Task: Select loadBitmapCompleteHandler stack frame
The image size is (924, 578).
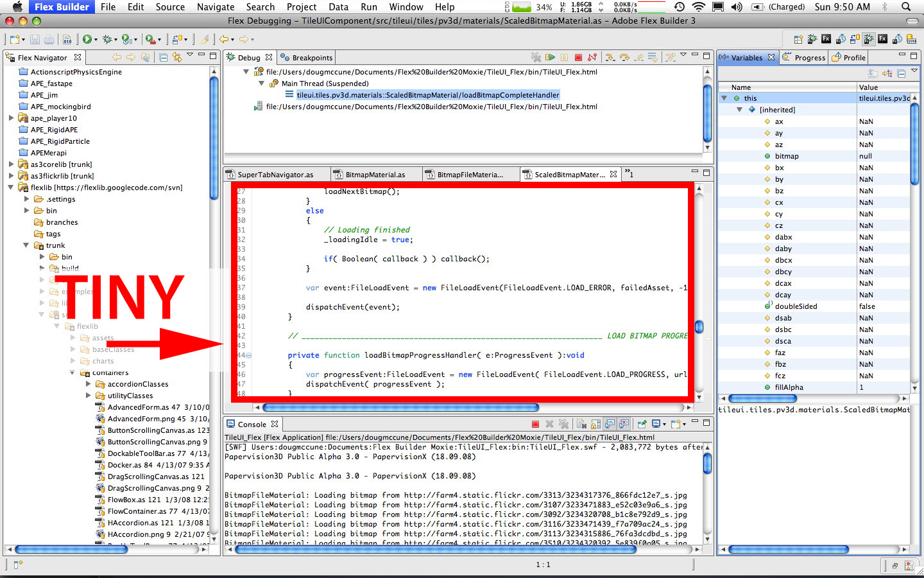Action: (427, 95)
